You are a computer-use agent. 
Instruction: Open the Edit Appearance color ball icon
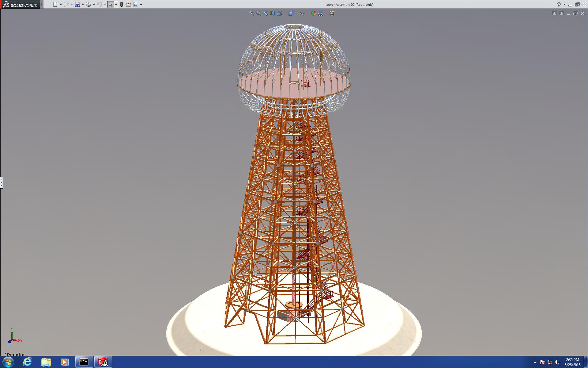tap(313, 13)
